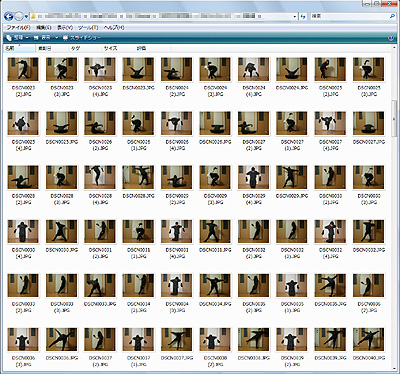Screen dimensions: 400x374
Task: Select thumbnail of DSCN0023.JPG
Action: point(138,69)
